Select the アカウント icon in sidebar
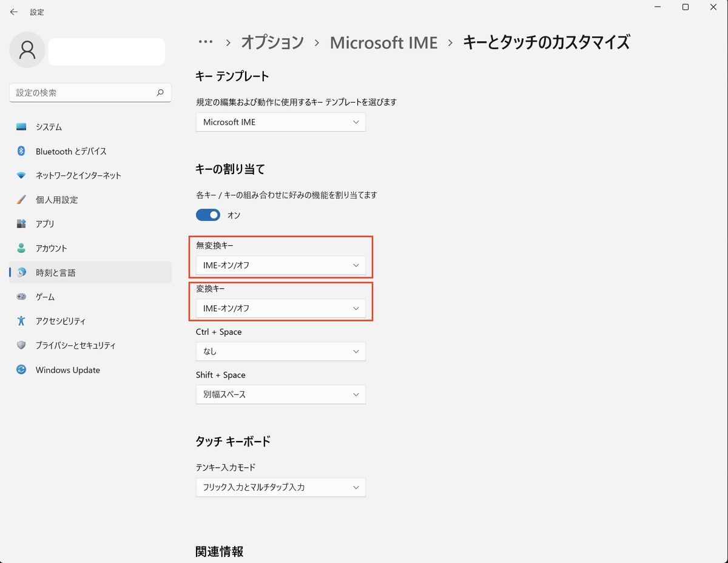The image size is (728, 563). [x=20, y=248]
